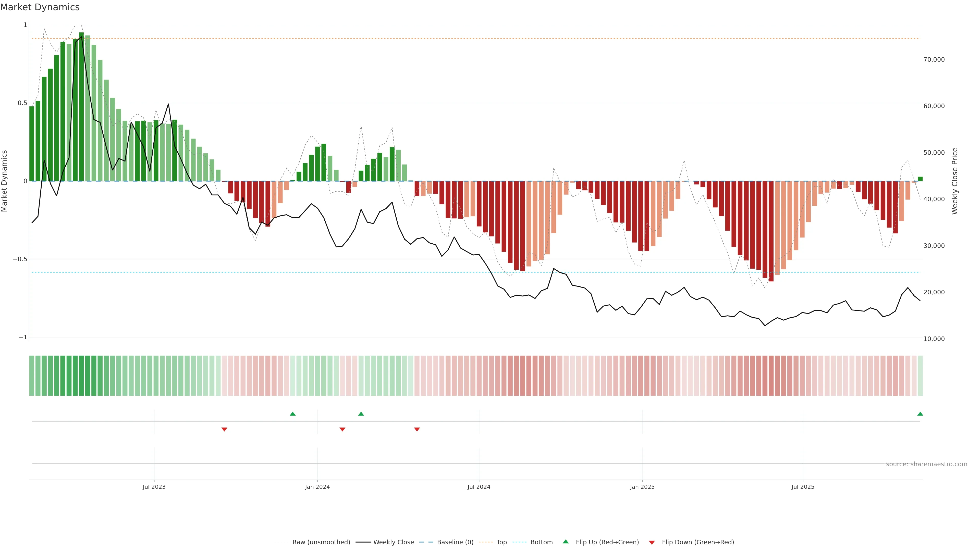Click the Weekly Close Price axis title
Image resolution: width=980 pixels, height=551 pixels.
tap(954, 181)
